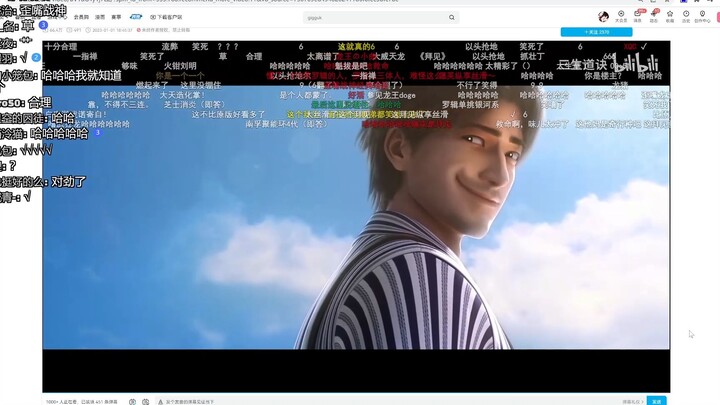Open danmaku settings icon below the video

pos(147,401)
